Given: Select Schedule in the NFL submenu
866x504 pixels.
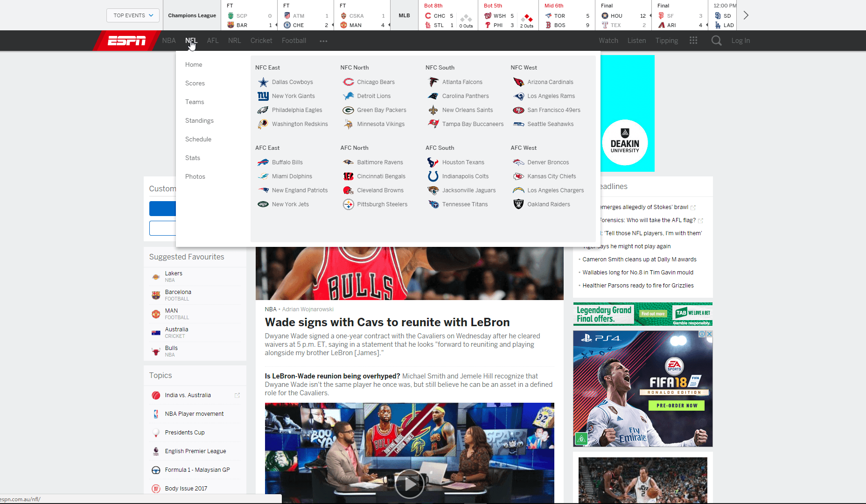Looking at the screenshot, I should pyautogui.click(x=198, y=139).
